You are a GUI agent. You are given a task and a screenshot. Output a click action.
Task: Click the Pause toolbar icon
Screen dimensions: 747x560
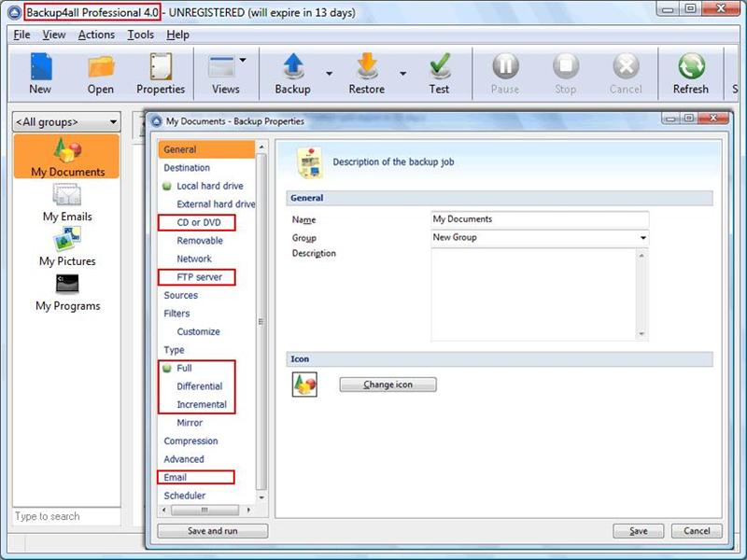pyautogui.click(x=505, y=65)
